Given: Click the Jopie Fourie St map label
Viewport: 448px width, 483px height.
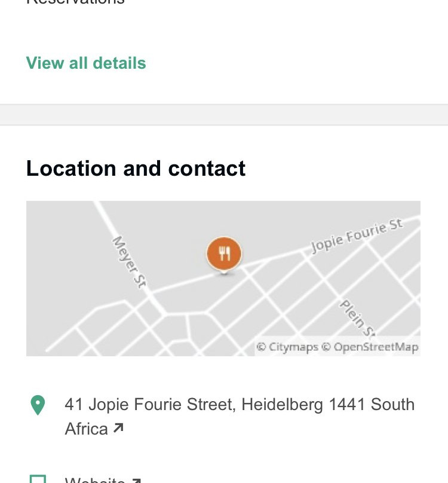Looking at the screenshot, I should tap(356, 236).
